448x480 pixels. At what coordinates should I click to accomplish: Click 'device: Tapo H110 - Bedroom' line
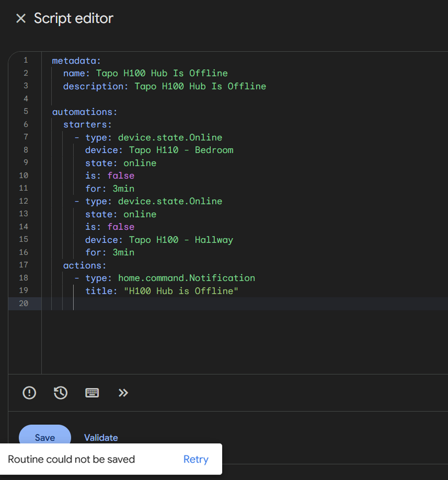[159, 150]
